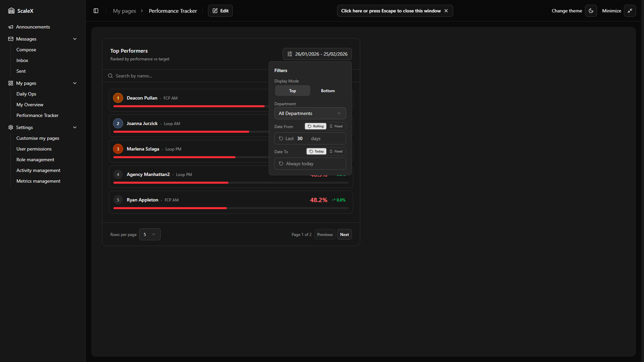The width and height of the screenshot is (644, 362).
Task: Click the My pages breadcrumb link
Action: tap(124, 11)
